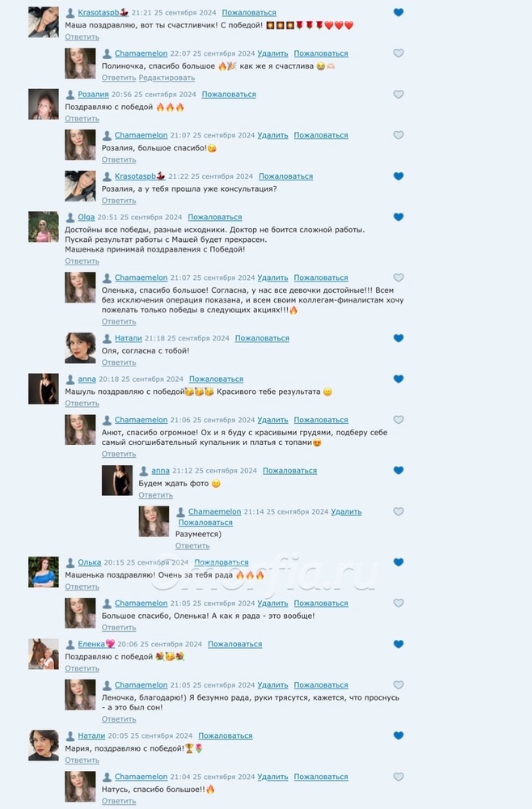
Task: Click heart on Еленка's 20:06 comment
Action: (398, 645)
